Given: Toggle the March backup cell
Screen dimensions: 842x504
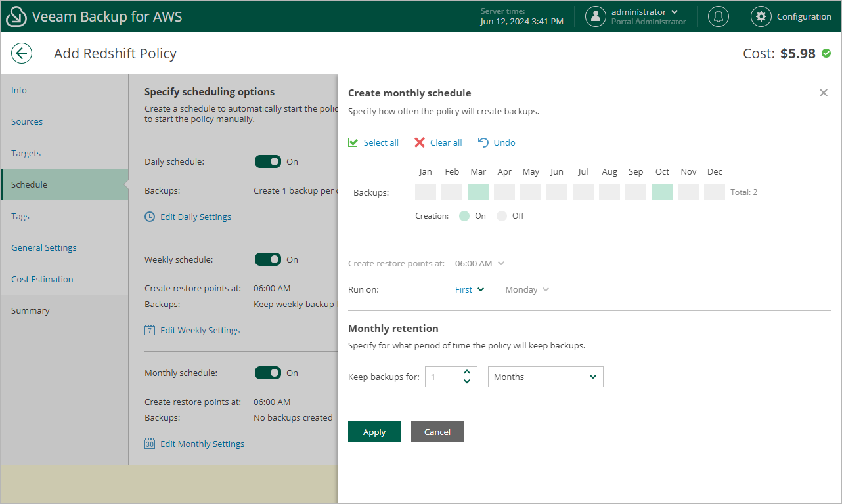Looking at the screenshot, I should tap(478, 192).
